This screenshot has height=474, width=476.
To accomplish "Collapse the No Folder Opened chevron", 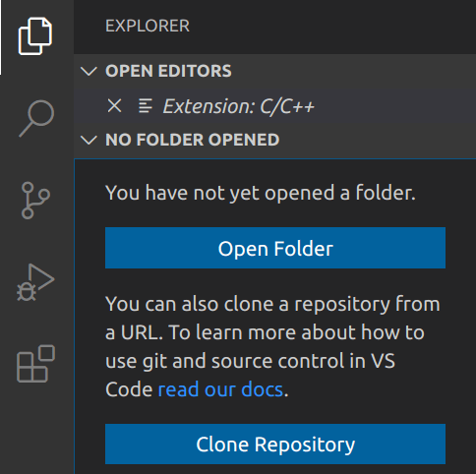I will pos(89,140).
